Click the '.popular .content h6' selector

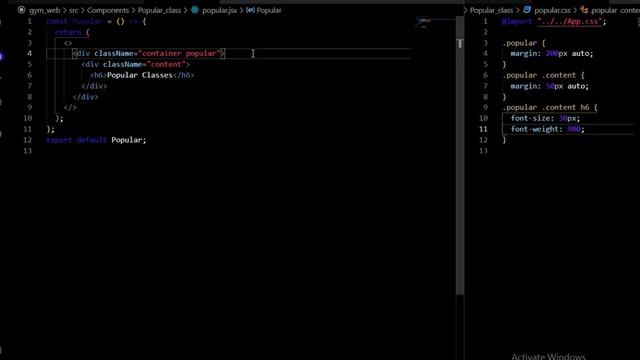[x=546, y=107]
